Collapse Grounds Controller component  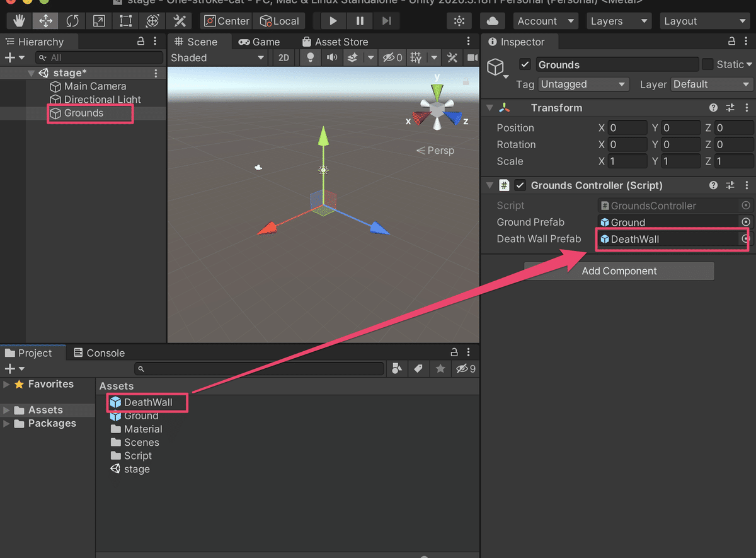click(x=490, y=185)
